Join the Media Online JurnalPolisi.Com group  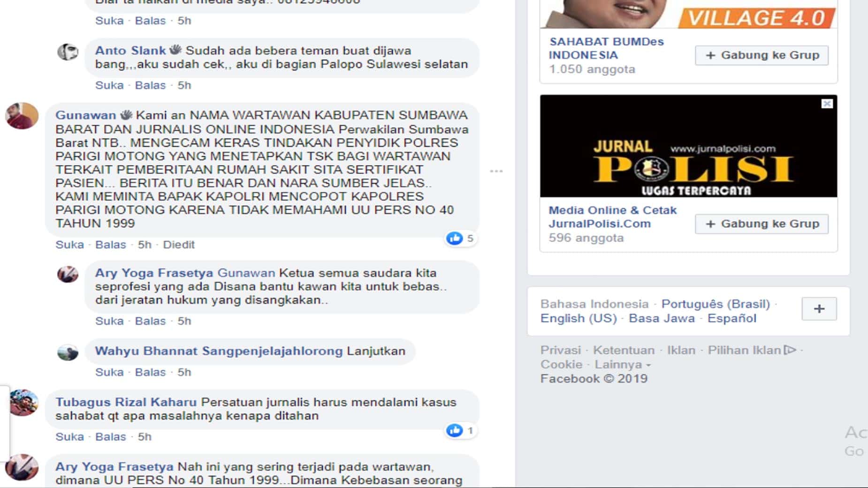tap(761, 224)
